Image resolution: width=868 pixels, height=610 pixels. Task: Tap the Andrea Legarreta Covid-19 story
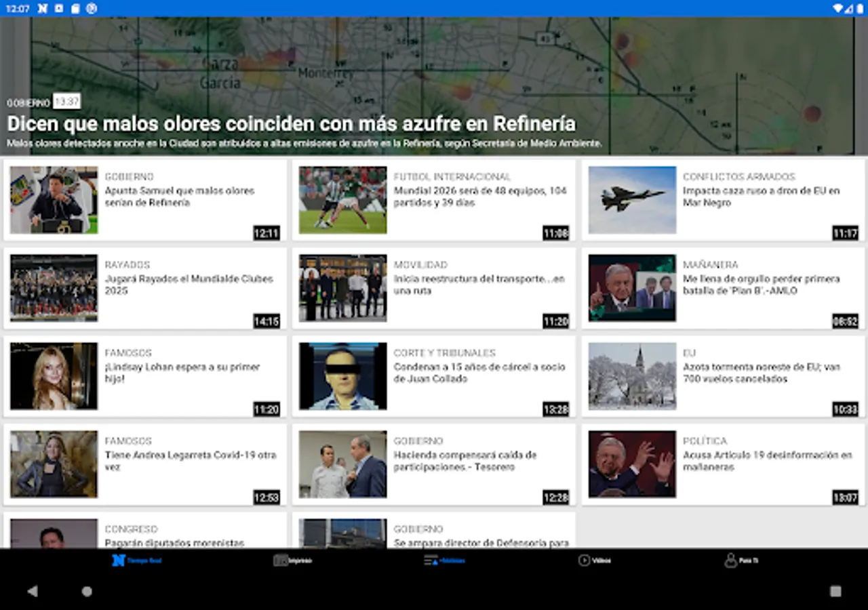tap(190, 461)
